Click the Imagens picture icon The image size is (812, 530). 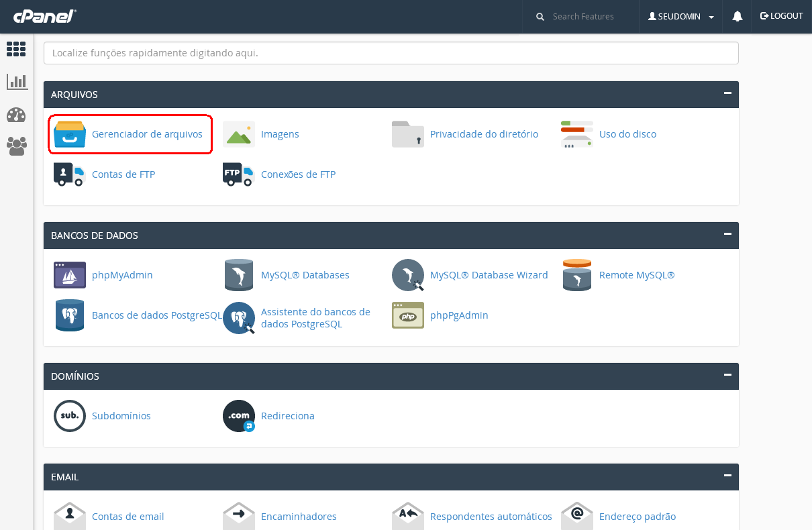(239, 134)
